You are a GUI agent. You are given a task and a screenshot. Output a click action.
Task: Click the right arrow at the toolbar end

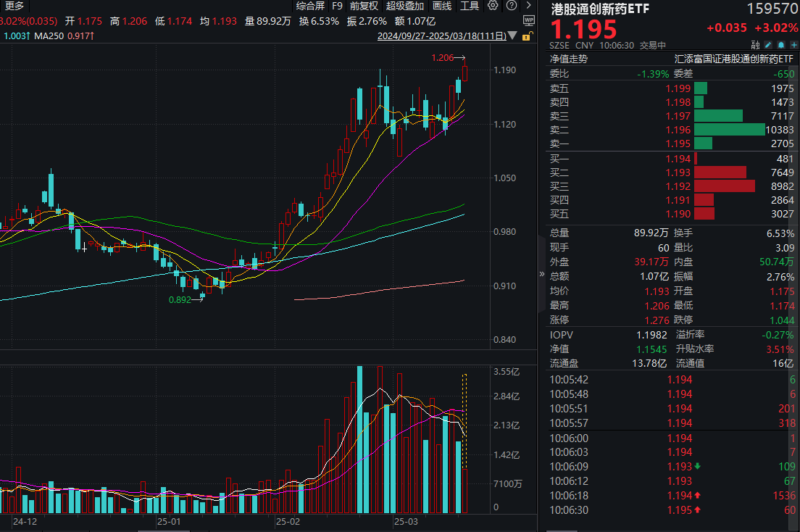[x=528, y=6]
